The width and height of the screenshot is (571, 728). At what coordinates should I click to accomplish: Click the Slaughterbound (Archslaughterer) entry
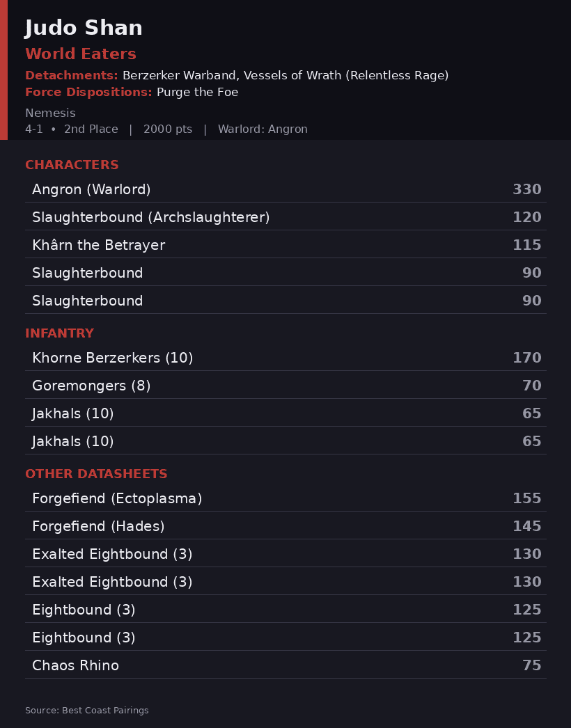285,217
